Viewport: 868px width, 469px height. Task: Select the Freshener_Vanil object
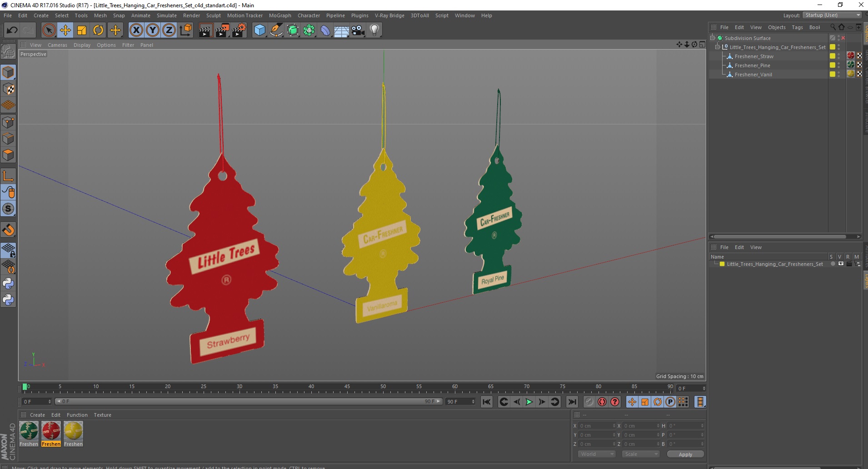753,75
